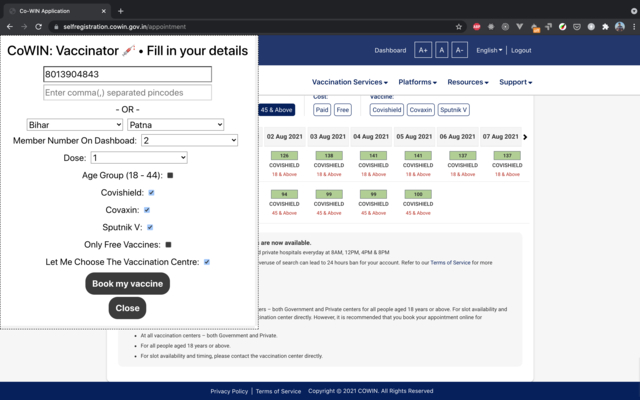Open the state dropdown showing Bihar

(x=75, y=124)
